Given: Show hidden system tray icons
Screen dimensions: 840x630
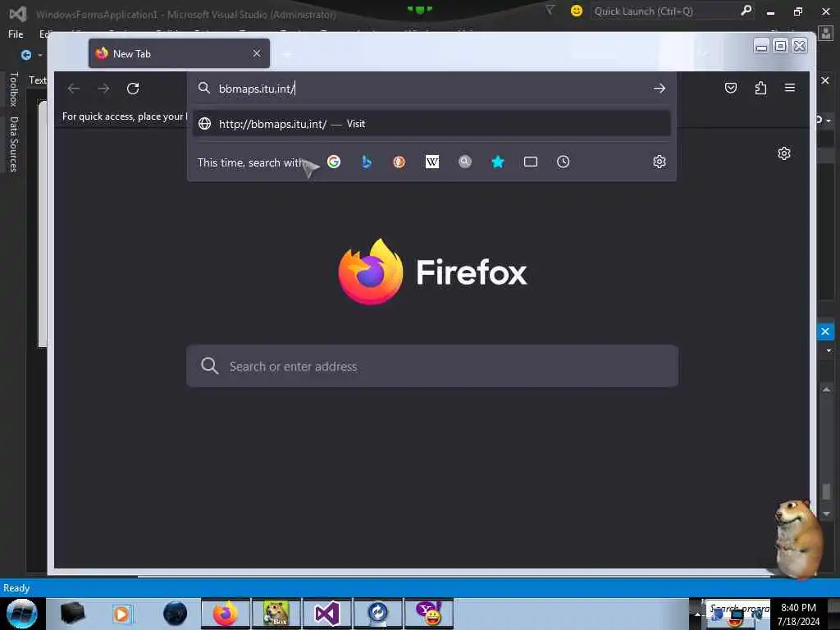Looking at the screenshot, I should (697, 614).
